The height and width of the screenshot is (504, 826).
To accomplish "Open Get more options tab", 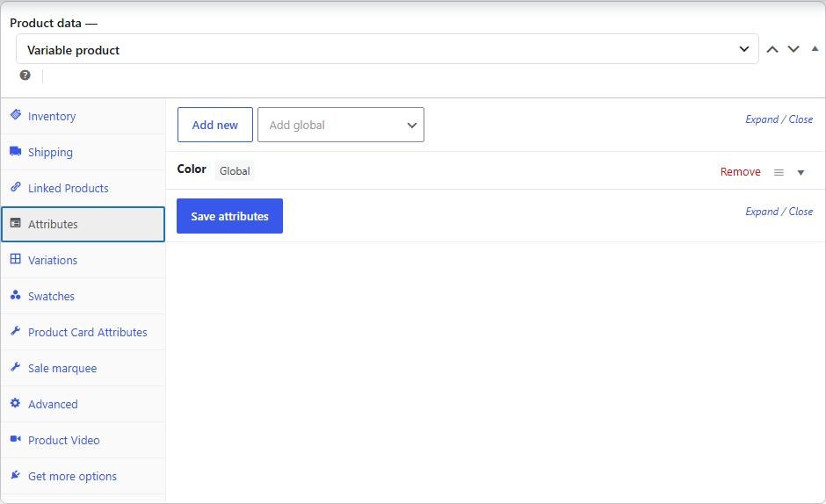I will pyautogui.click(x=83, y=476).
